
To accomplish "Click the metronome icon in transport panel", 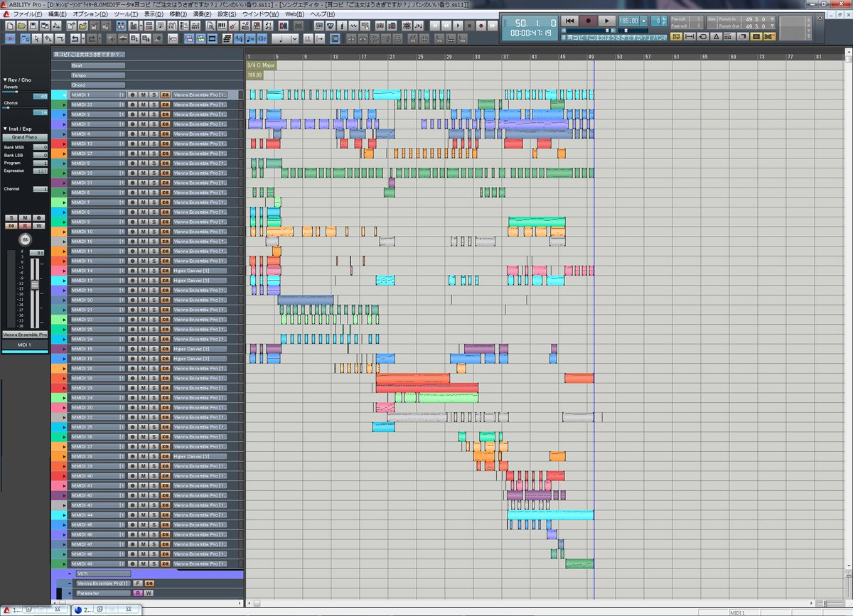I will (715, 36).
